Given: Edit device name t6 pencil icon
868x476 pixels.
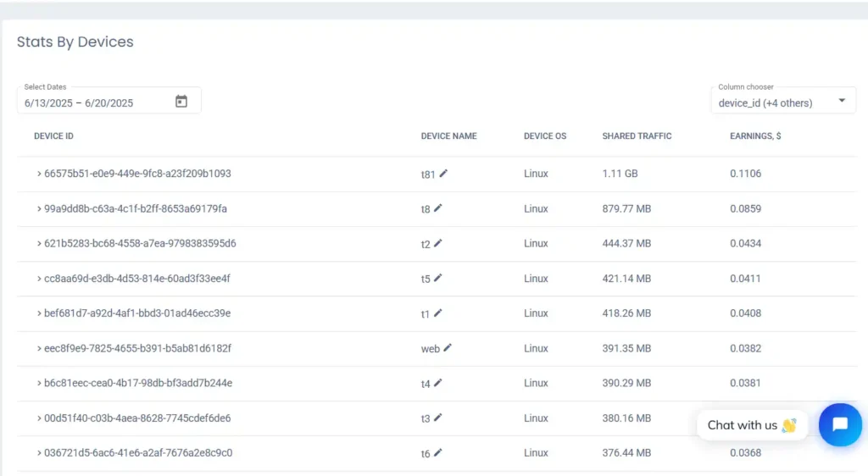Looking at the screenshot, I should [438, 452].
